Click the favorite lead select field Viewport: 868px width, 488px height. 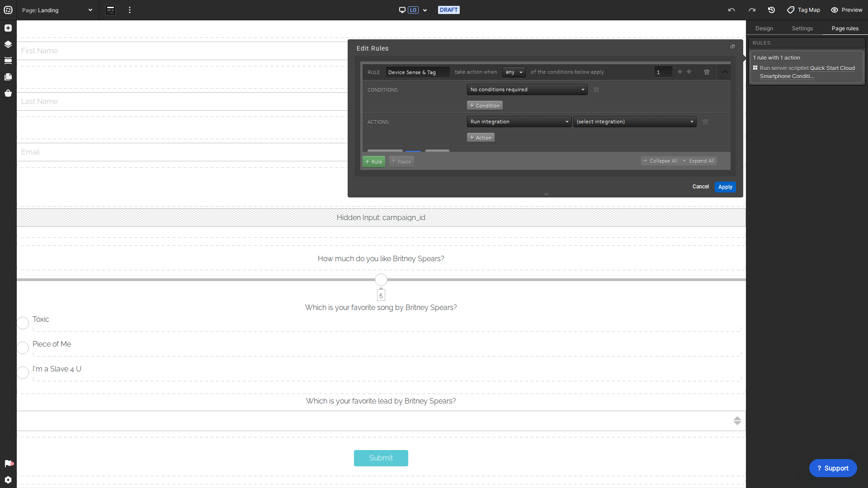coord(381,421)
